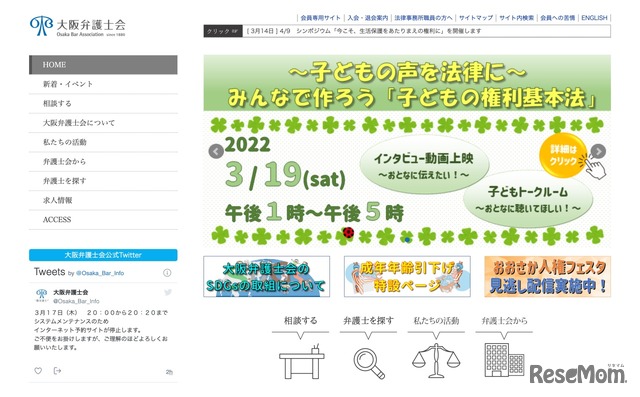Open 会員専用サイト top link

pos(320,18)
